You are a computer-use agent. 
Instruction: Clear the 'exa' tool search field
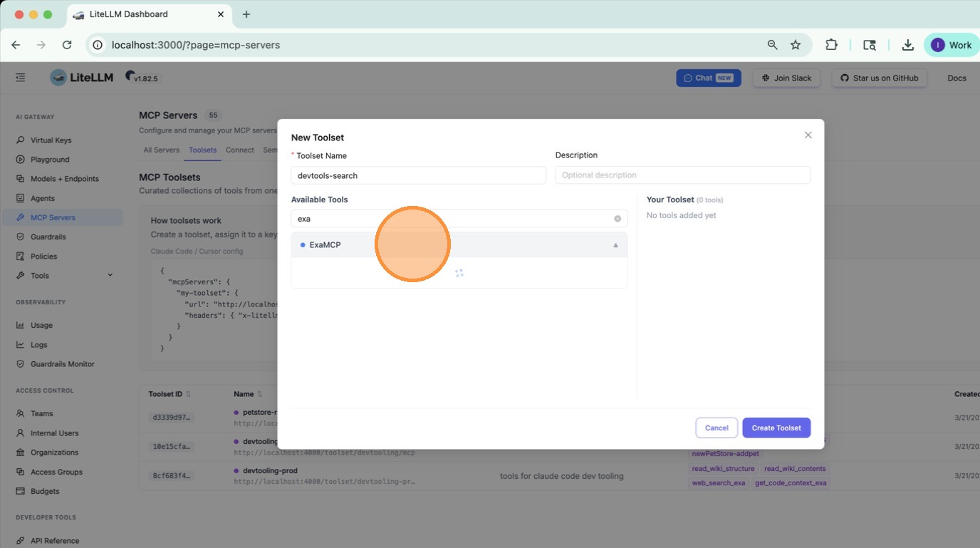(x=617, y=219)
